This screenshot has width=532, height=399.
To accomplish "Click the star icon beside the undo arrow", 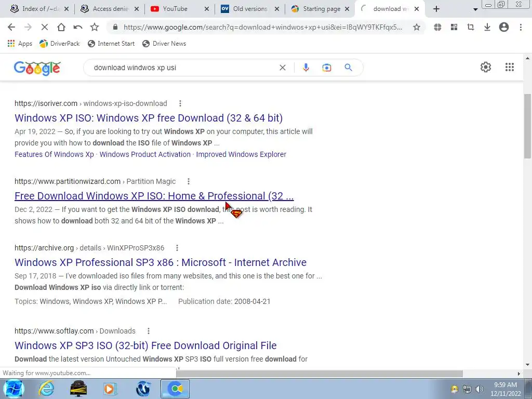I will point(95,27).
